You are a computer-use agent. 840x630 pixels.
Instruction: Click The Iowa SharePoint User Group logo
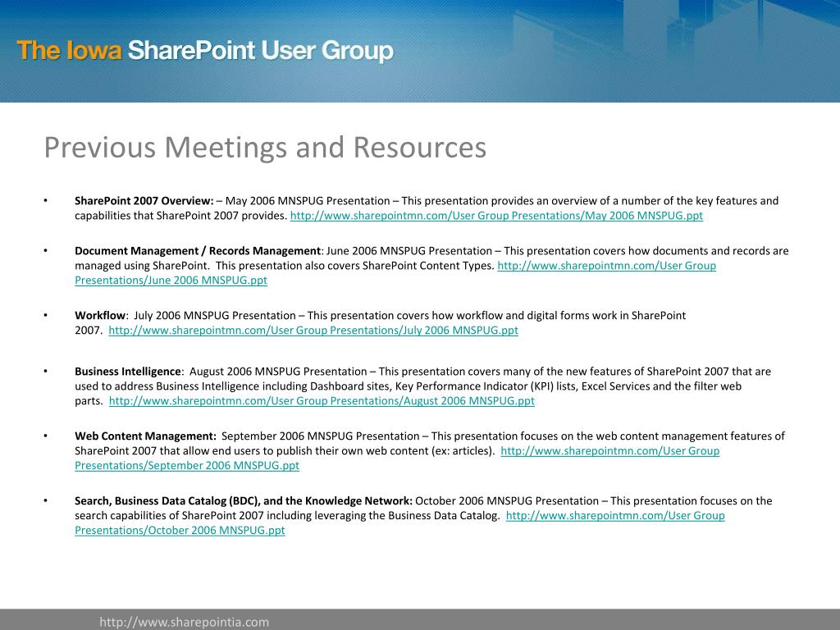[205, 50]
